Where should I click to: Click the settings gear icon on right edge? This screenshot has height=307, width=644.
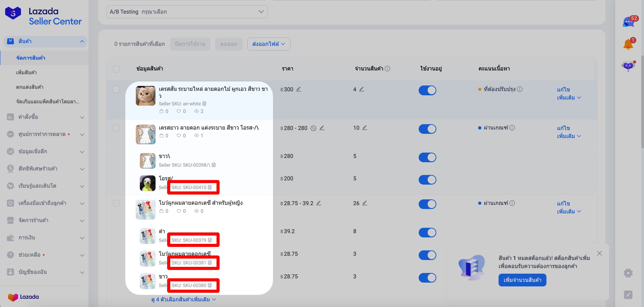[628, 273]
